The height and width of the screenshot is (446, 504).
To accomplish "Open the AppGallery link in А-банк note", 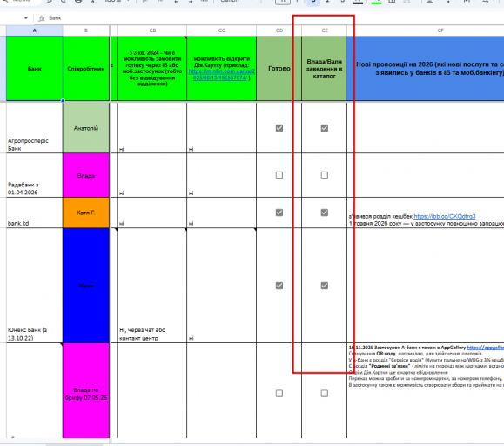I will pyautogui.click(x=486, y=348).
